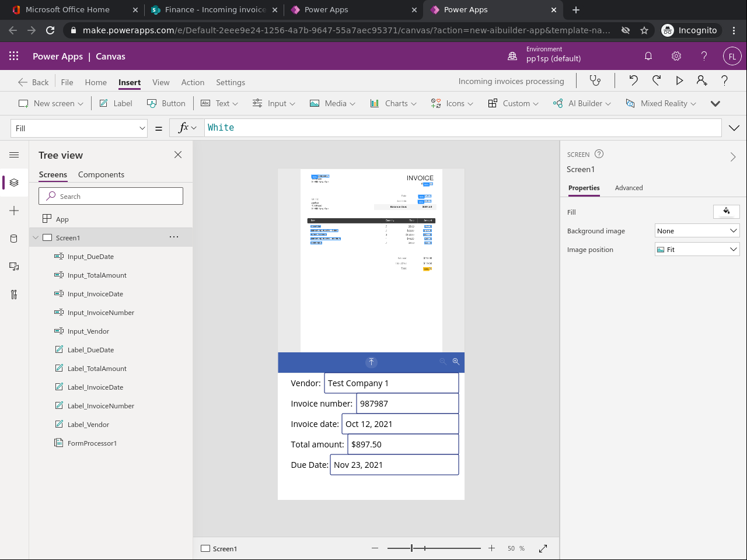The image size is (747, 560).
Task: Insert a Button control
Action: click(166, 103)
